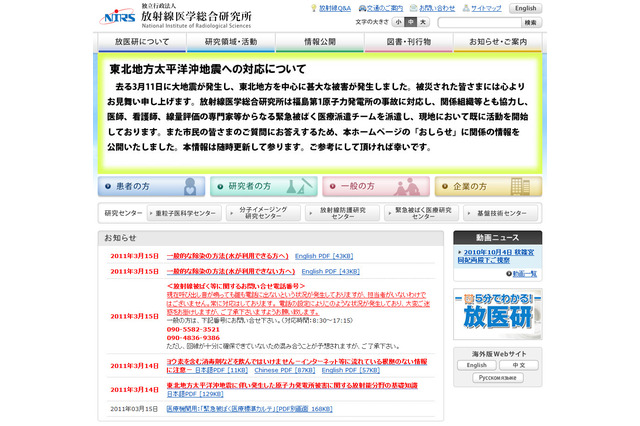Set text size to 大 (large)

(x=423, y=21)
